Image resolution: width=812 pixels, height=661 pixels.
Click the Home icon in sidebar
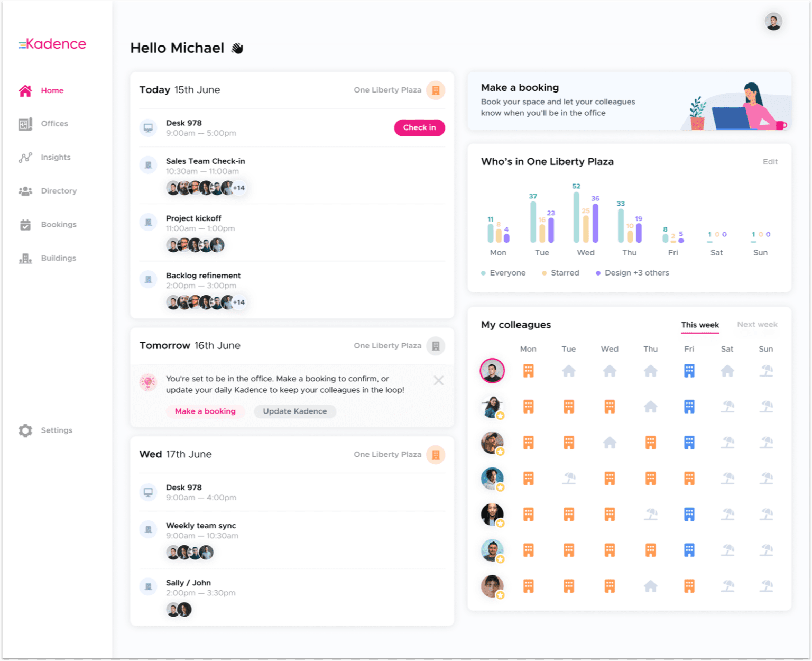coord(25,91)
